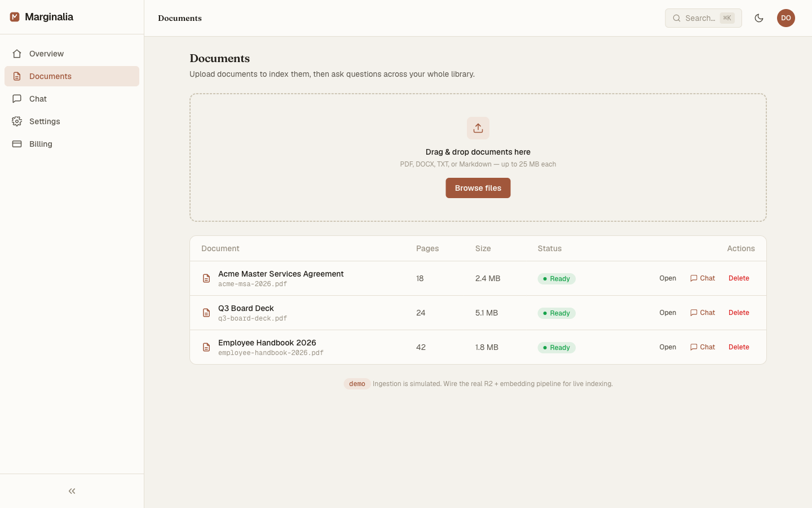Click filename acme-msa-2026.pdf
Image resolution: width=812 pixels, height=508 pixels.
coord(253,284)
